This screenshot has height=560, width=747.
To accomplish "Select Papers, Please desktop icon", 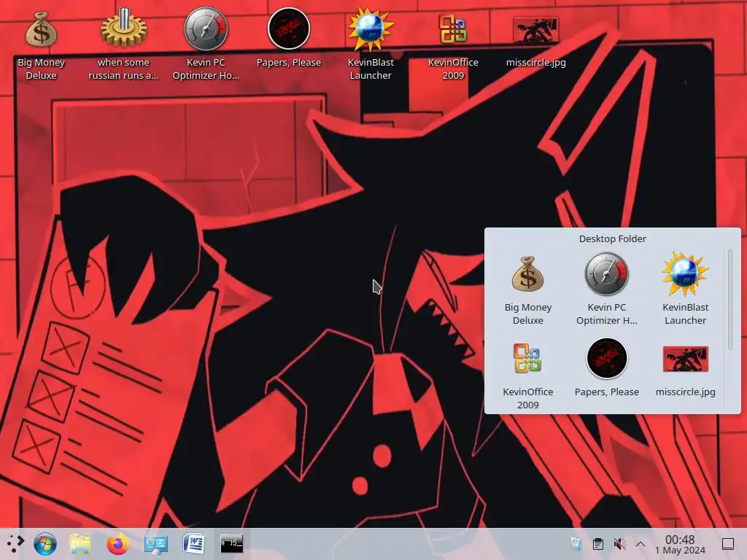I will [289, 29].
